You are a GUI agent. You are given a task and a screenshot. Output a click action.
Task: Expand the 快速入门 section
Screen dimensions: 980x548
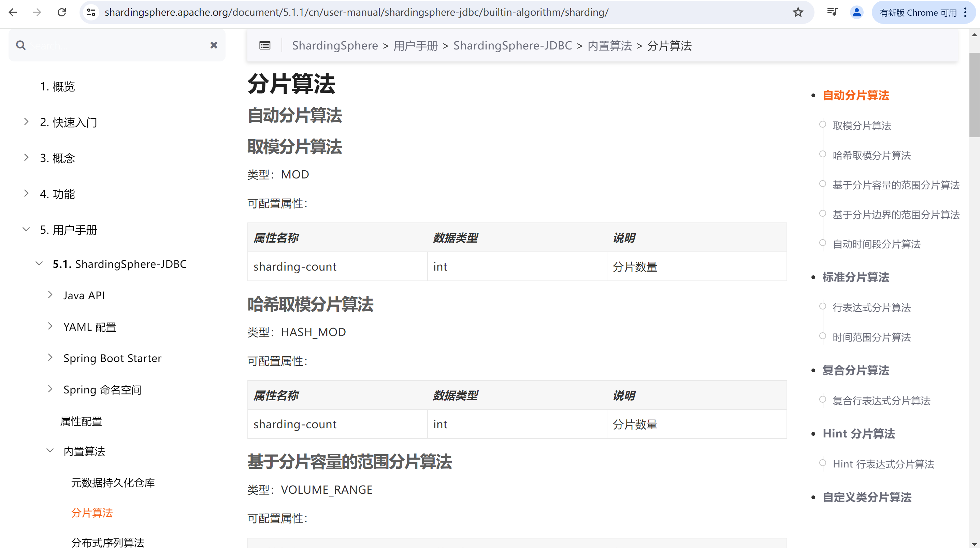26,122
